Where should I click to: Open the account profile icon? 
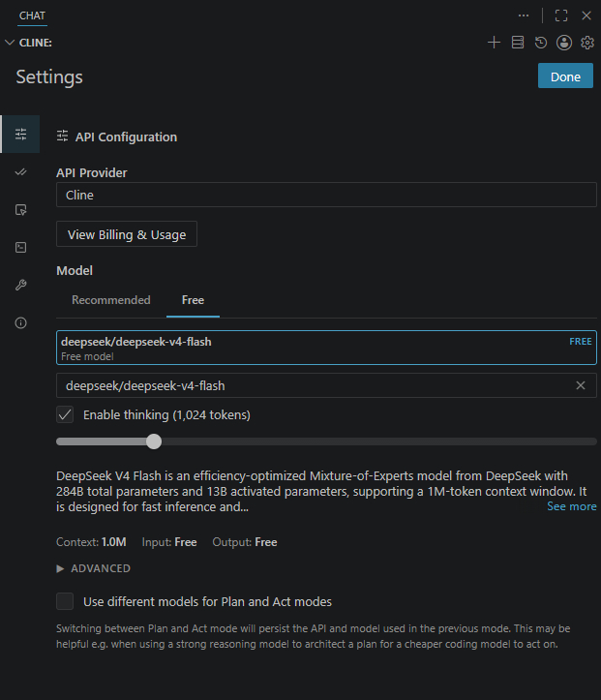click(x=564, y=43)
